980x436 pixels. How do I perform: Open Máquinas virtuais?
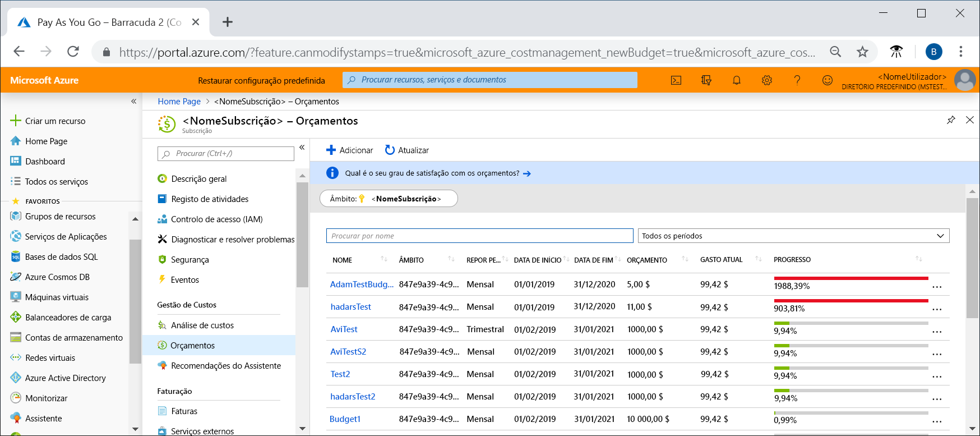pos(50,297)
